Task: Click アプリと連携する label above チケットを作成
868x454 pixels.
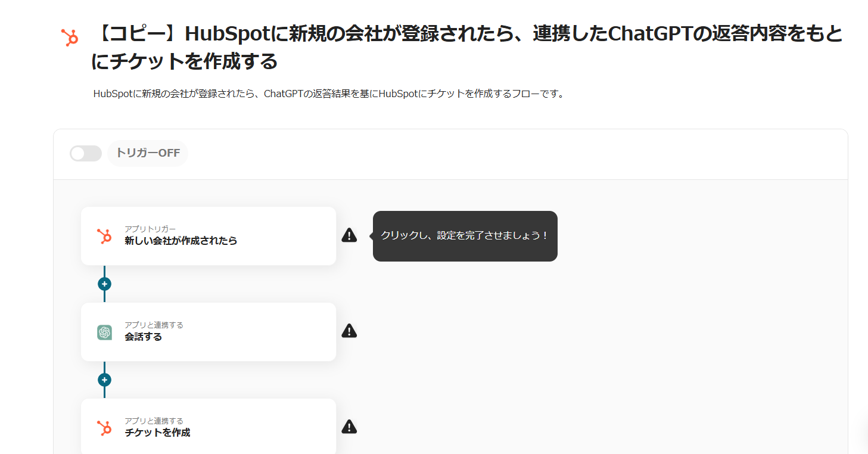Action: [154, 421]
